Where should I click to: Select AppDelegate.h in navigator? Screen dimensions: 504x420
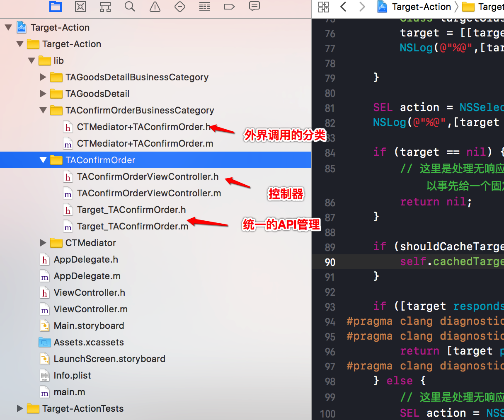click(x=86, y=259)
